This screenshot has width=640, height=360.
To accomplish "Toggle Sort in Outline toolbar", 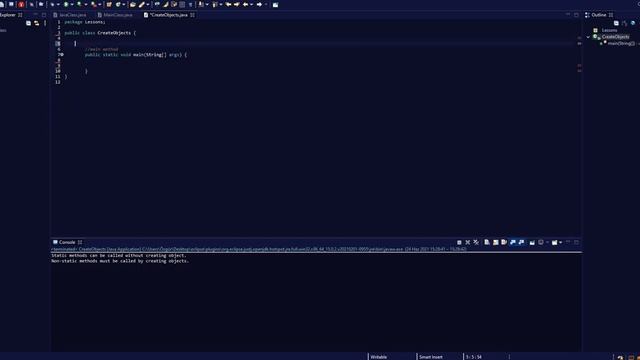I will [624, 23].
